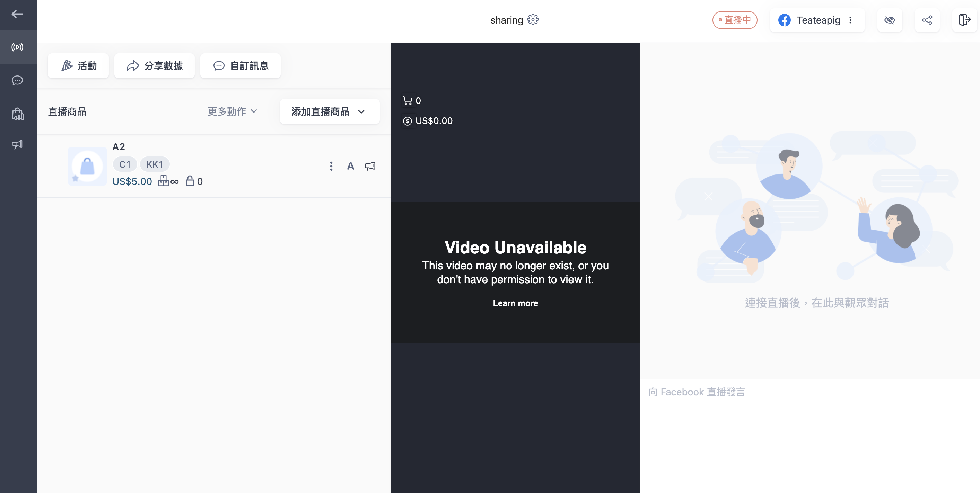
Task: Open the orders shopping bag panel
Action: pos(17,113)
